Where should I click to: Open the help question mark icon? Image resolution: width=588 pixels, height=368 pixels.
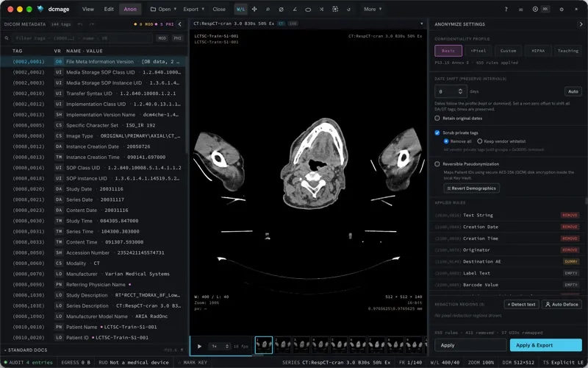506,10
